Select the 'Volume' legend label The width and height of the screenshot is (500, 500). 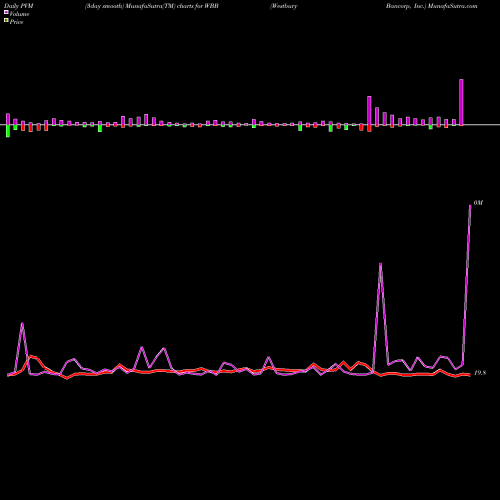[19, 14]
